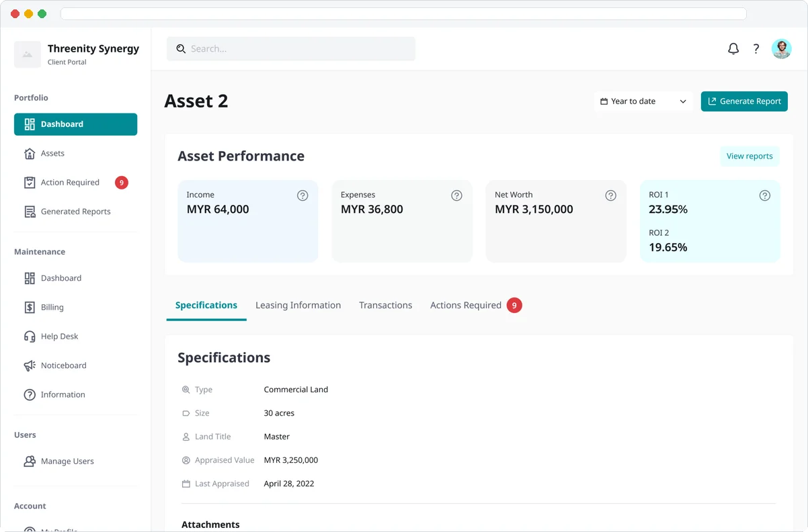Click the Billing dollar icon
The width and height of the screenshot is (808, 532).
coord(30,308)
